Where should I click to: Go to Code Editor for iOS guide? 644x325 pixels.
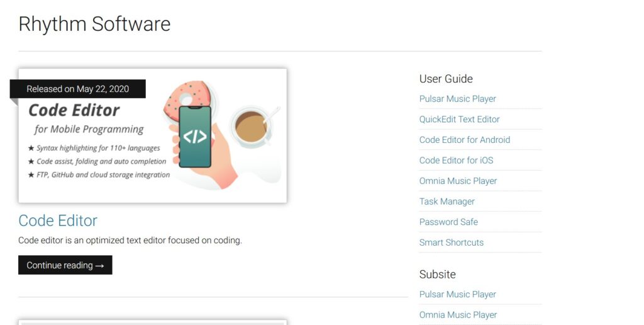[x=456, y=160]
